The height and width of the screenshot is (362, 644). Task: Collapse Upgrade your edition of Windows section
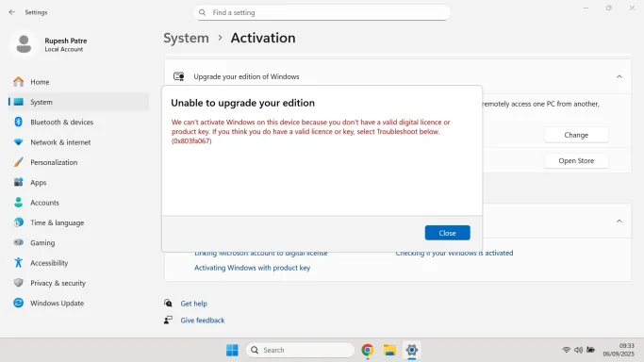pos(619,76)
